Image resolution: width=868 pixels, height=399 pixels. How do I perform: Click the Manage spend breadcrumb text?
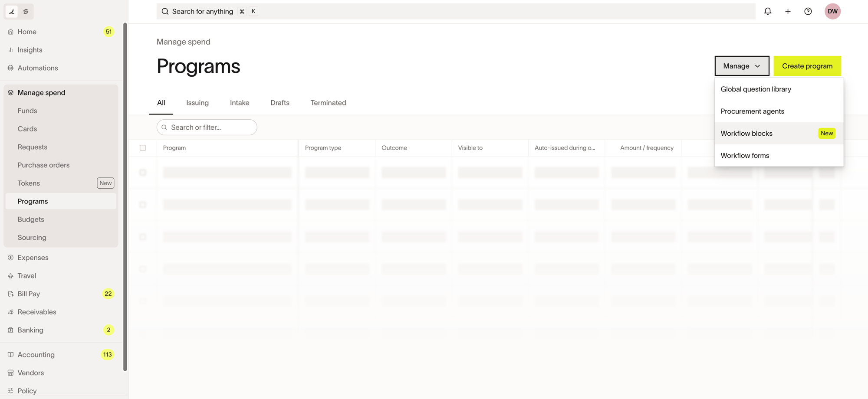183,42
